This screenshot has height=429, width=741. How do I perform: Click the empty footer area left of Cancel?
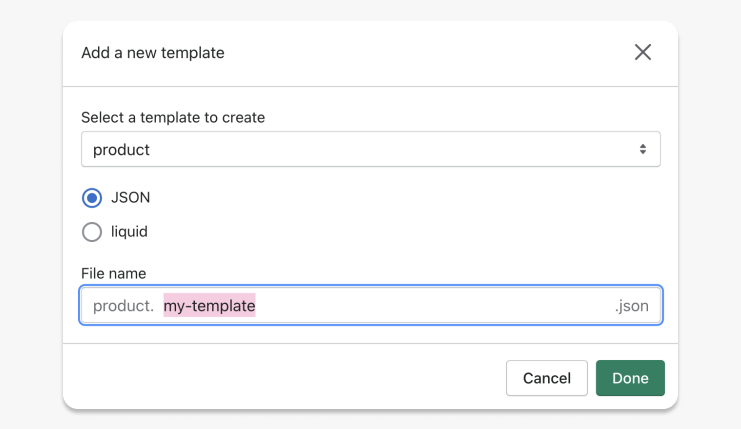click(284, 378)
